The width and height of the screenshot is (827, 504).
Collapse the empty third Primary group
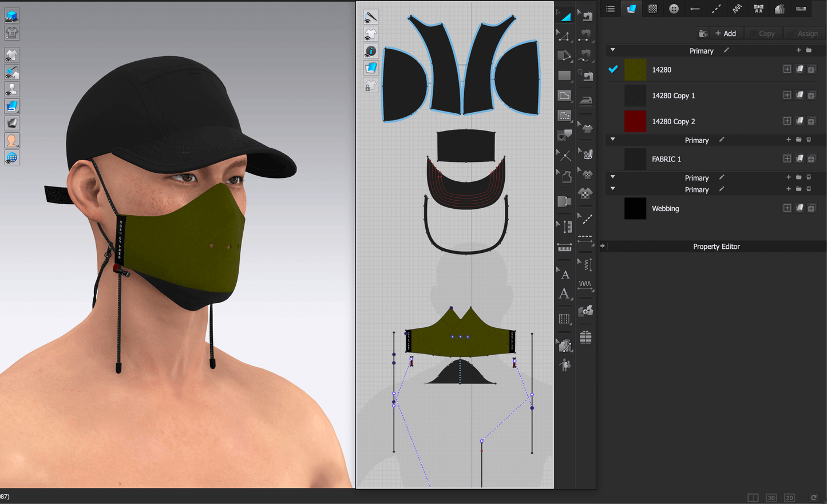pyautogui.click(x=612, y=177)
